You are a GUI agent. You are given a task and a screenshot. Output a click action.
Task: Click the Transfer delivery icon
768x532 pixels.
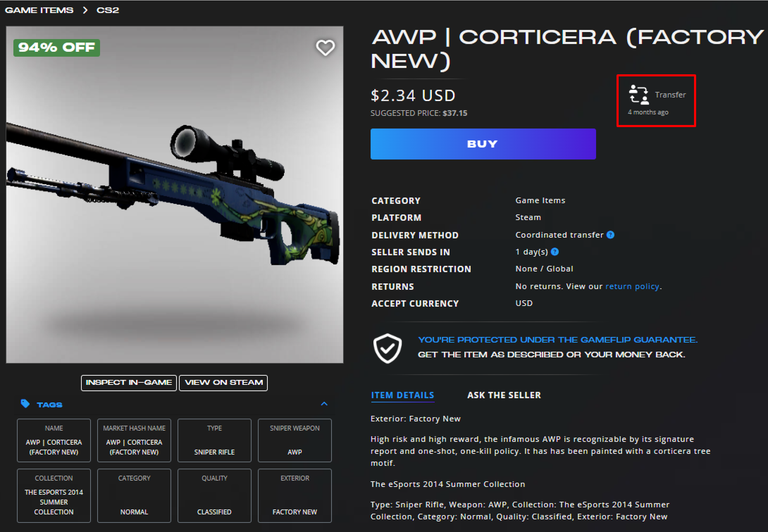point(639,95)
